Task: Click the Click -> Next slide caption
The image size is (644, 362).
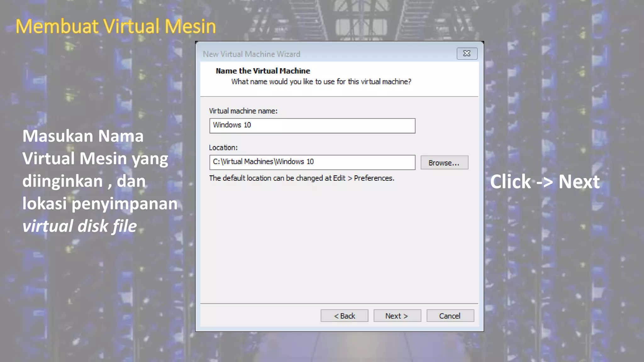Action: pyautogui.click(x=545, y=182)
